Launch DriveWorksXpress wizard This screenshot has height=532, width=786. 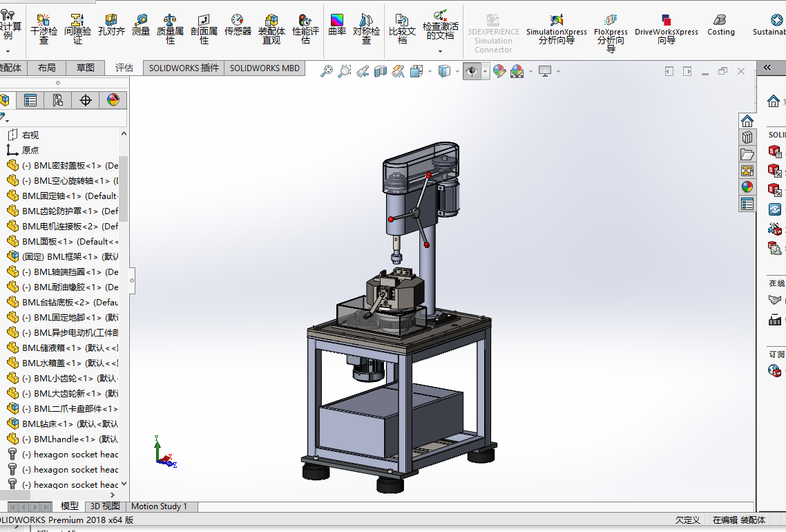[x=667, y=29]
